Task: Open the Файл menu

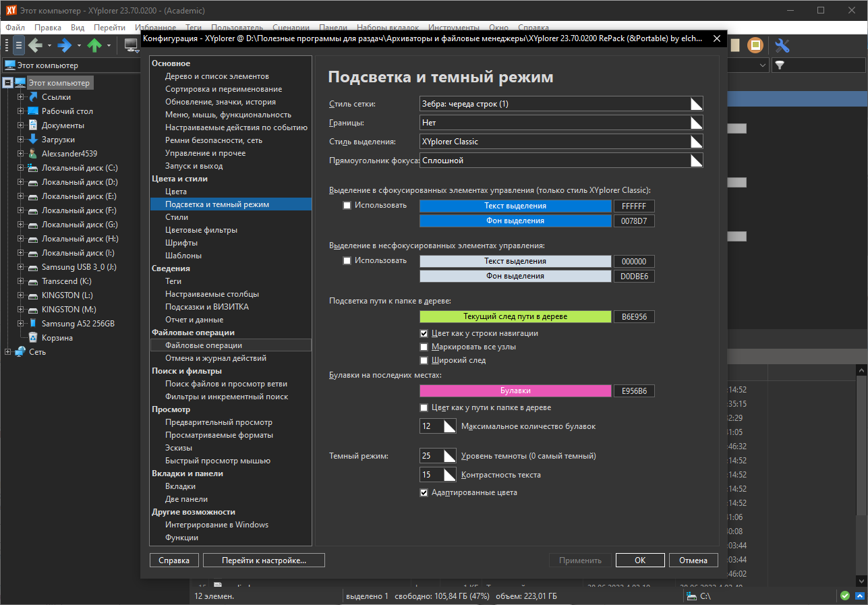Action: click(15, 28)
